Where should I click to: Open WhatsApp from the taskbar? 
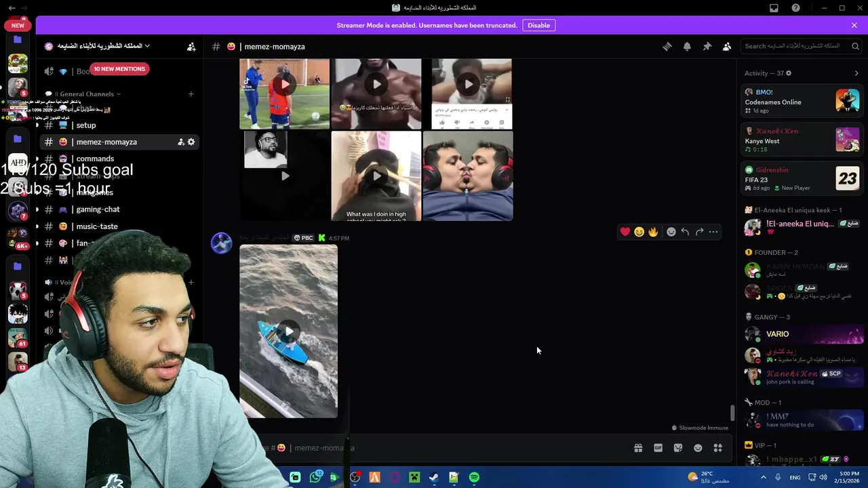315,478
